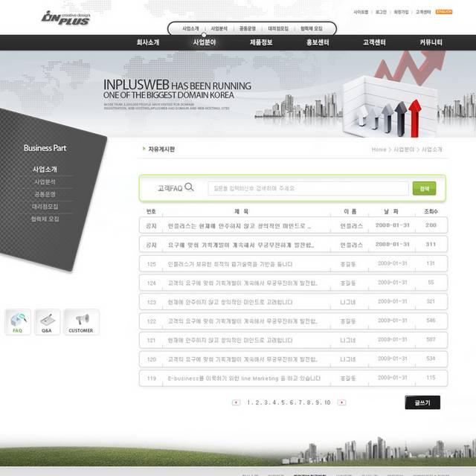Image resolution: width=476 pixels, height=476 pixels.
Task: Open the Q&A quick icon
Action: pos(47,322)
